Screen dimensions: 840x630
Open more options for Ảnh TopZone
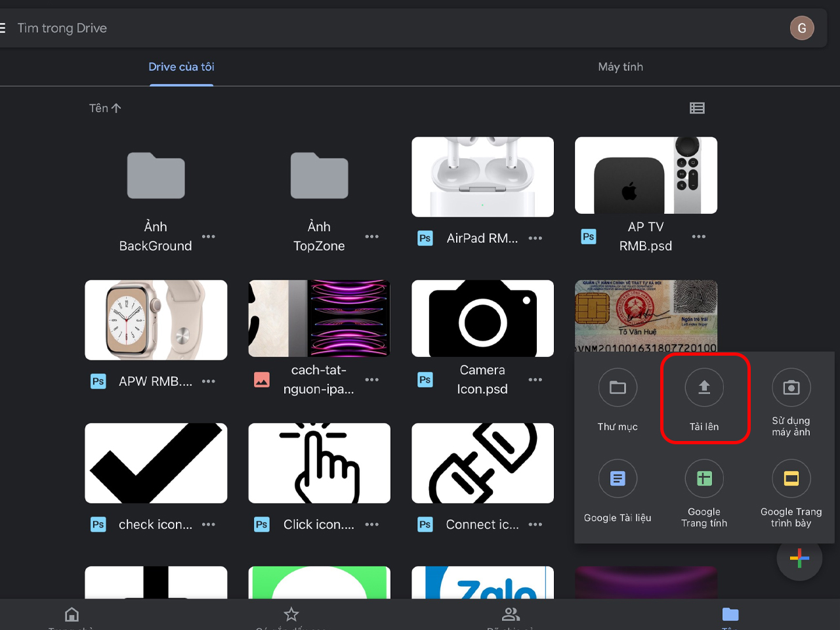click(x=372, y=236)
